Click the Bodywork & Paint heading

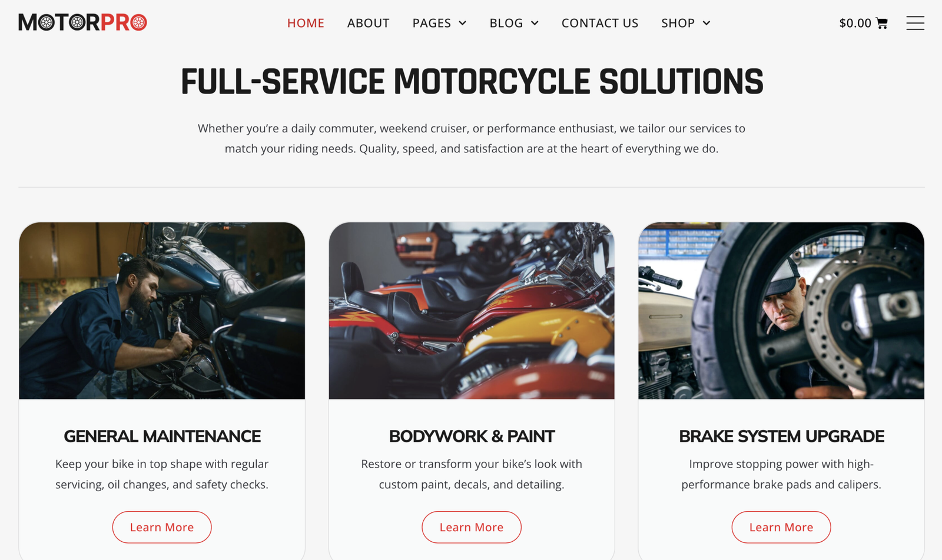472,436
